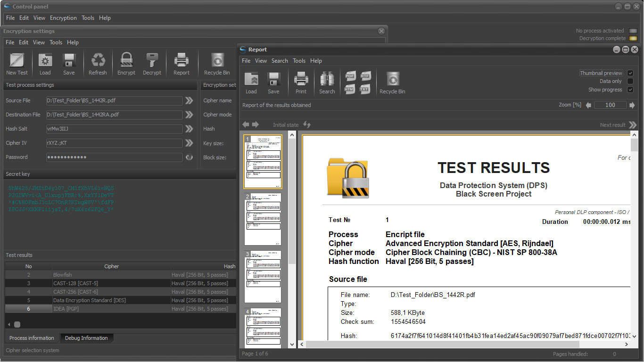Export the report as PDF
644x362 pixels.
click(350, 76)
